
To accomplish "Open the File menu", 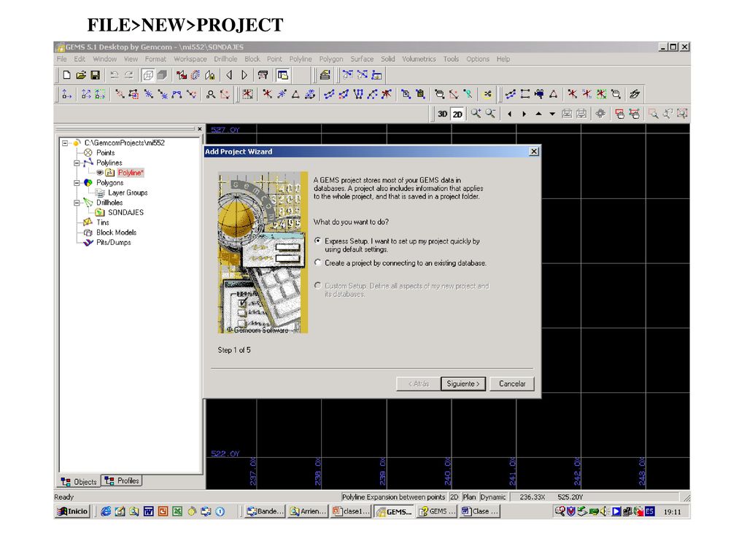I will pos(62,59).
